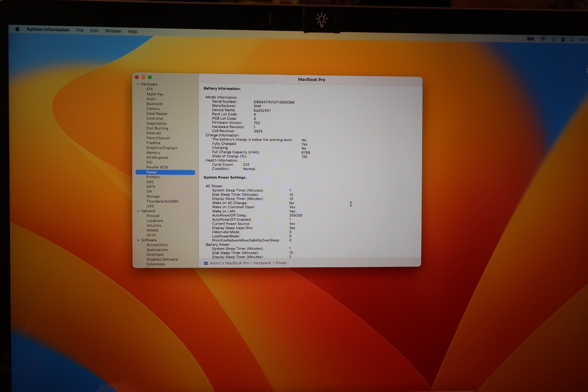Click the System Power Settings heading
Screen dimensions: 588x392
225,178
